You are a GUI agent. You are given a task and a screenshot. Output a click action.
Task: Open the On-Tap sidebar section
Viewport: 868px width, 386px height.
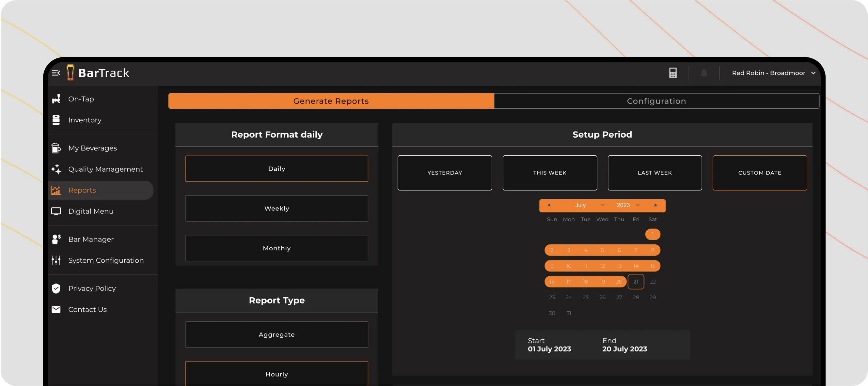tap(81, 99)
